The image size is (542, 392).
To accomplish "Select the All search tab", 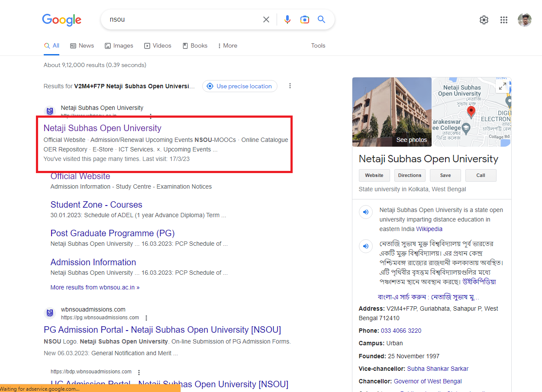I will tap(52, 45).
